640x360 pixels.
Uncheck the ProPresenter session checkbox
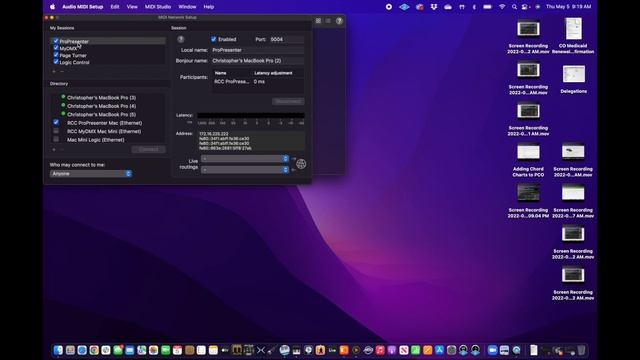(x=56, y=41)
